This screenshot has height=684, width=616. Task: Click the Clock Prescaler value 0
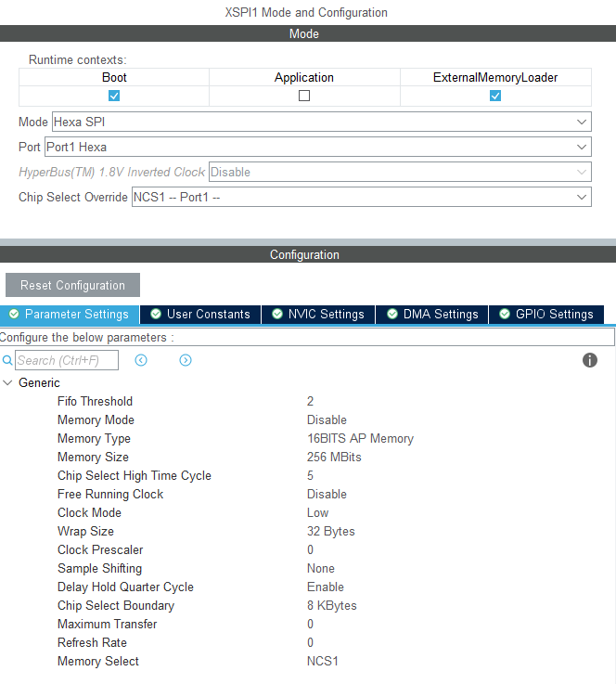(x=310, y=550)
